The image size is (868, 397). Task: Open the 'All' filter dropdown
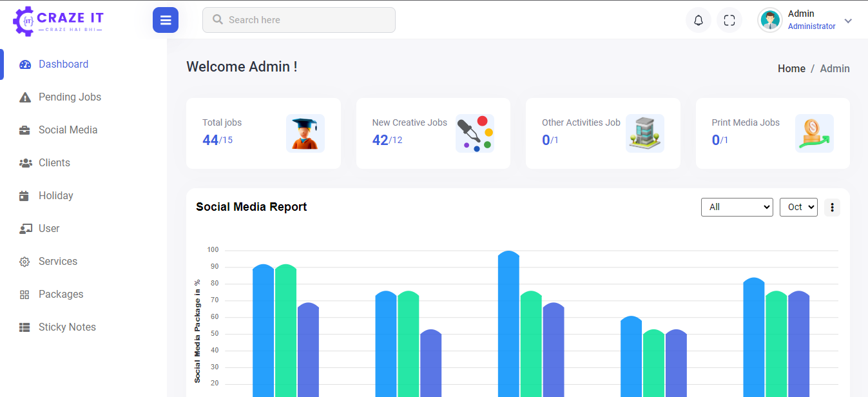(x=737, y=207)
